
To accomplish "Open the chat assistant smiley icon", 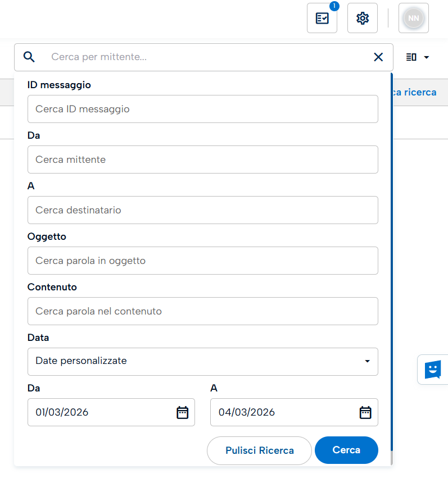I will [432, 370].
